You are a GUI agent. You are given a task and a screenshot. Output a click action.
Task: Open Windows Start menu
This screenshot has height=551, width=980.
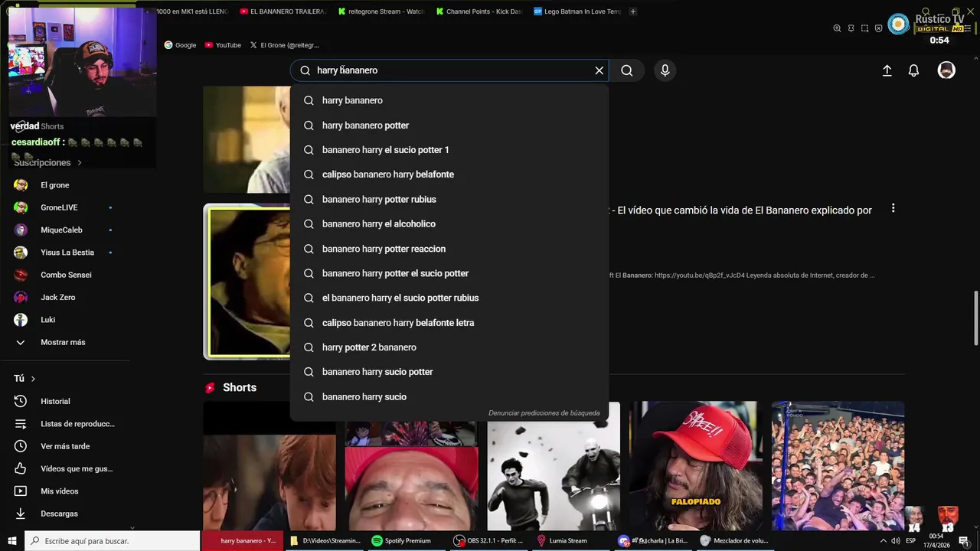(x=11, y=541)
